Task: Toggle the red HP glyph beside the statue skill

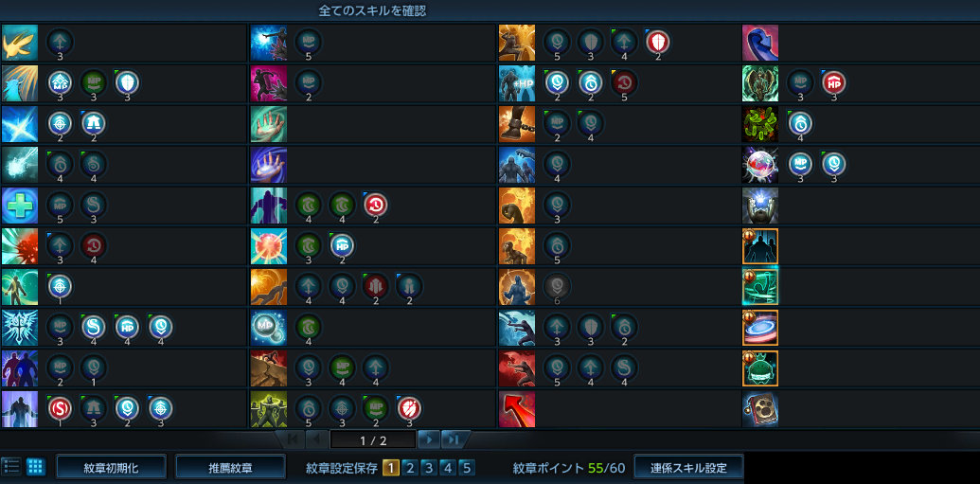Action: pos(834,82)
